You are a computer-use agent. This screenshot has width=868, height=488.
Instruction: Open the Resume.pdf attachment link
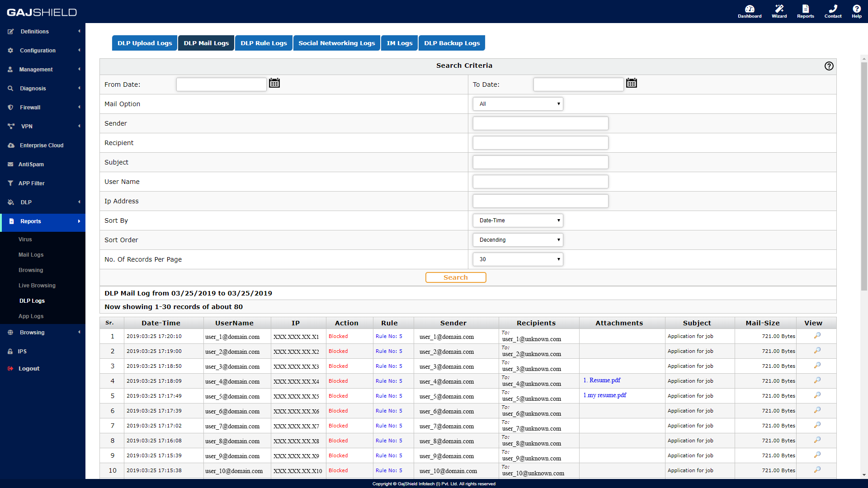pyautogui.click(x=602, y=380)
